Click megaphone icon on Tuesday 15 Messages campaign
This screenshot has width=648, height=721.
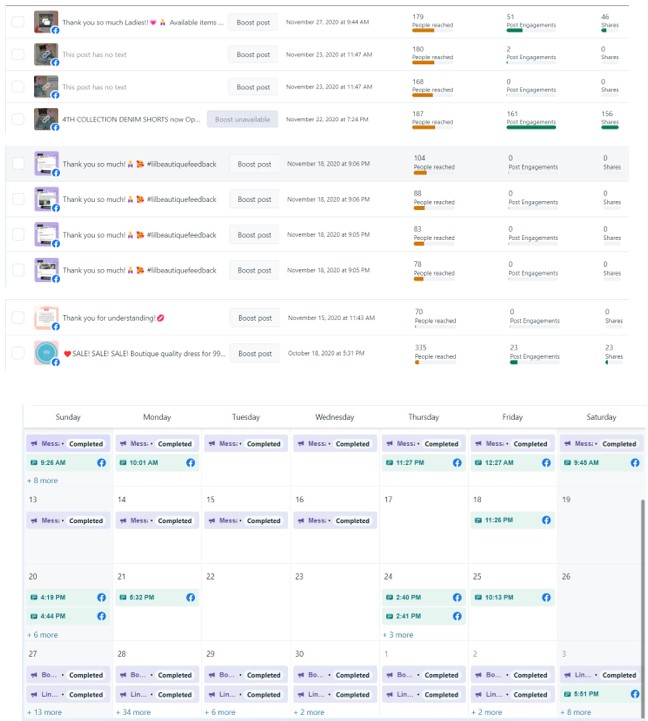[x=212, y=521]
